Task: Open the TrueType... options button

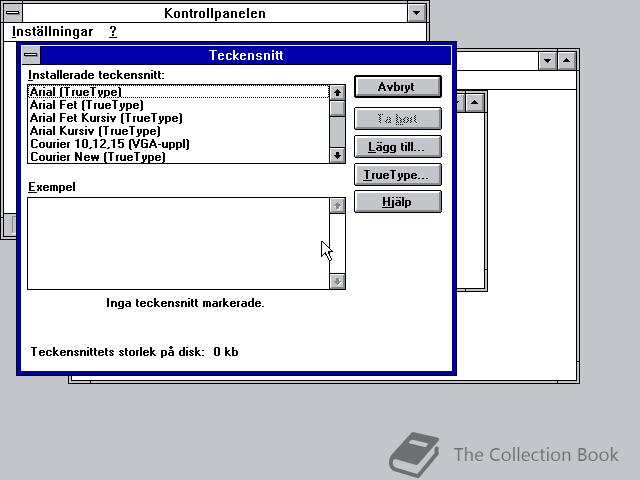Action: (x=398, y=175)
